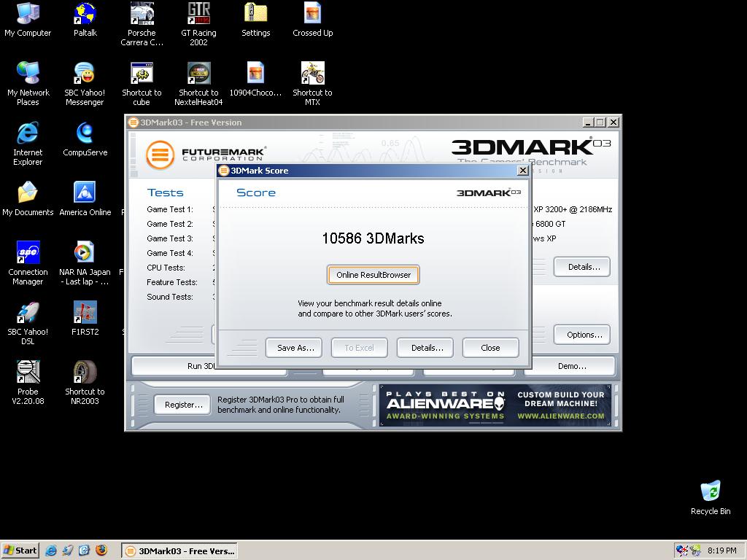Open the Options button in 3DMark03
The width and height of the screenshot is (747, 560).
point(584,335)
